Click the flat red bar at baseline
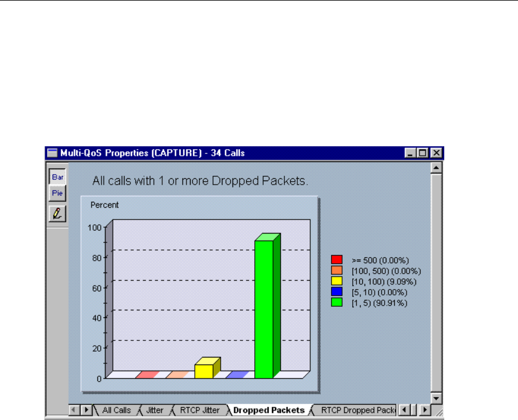 [x=147, y=375]
